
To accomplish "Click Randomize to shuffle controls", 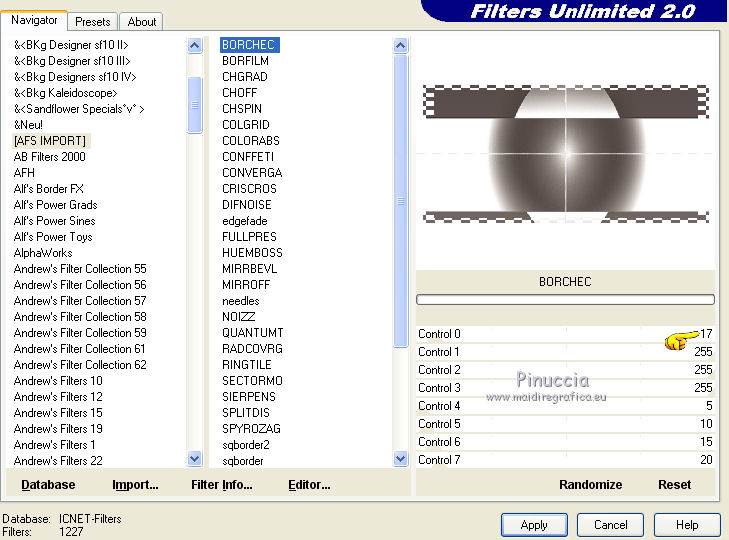I will (590, 485).
